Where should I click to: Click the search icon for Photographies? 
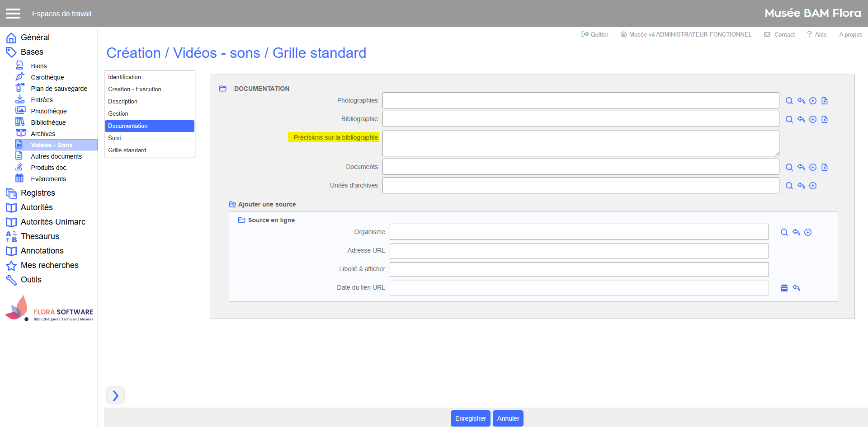[789, 101]
